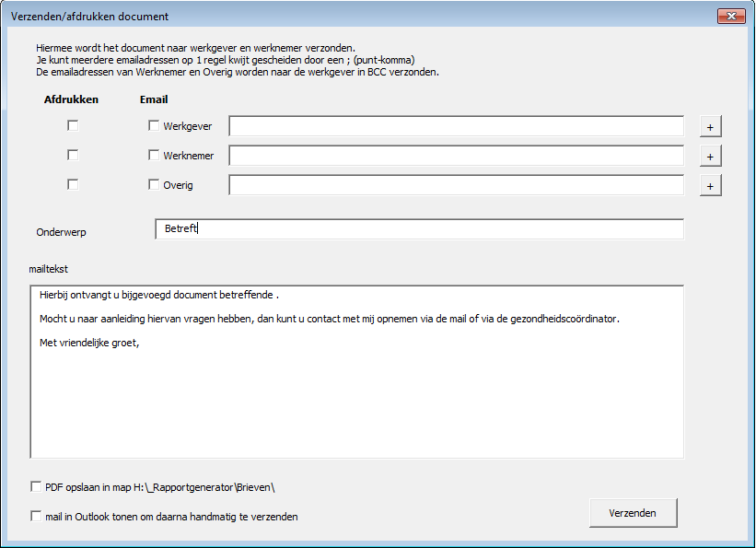The width and height of the screenshot is (756, 548).
Task: Click the plus button beside Werknemer field
Action: tap(709, 157)
